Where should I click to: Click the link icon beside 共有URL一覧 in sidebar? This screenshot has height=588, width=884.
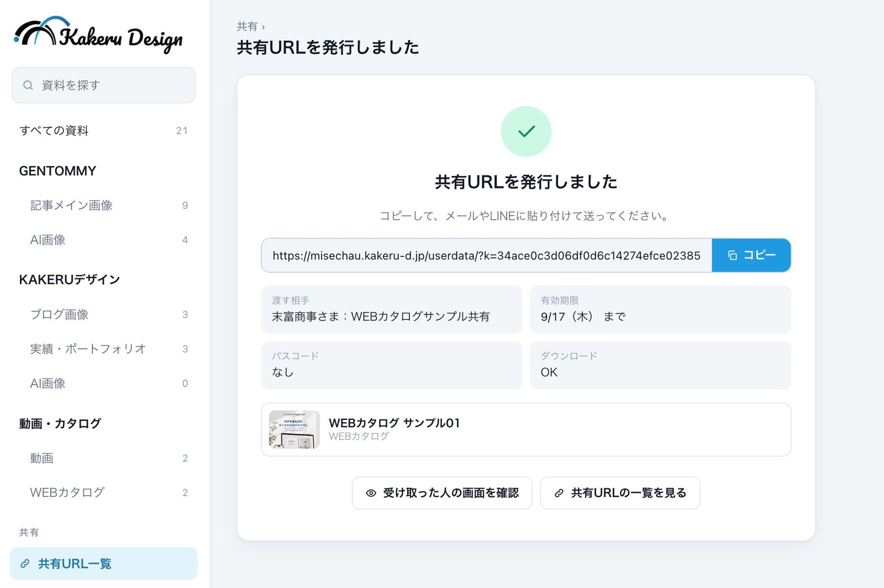(25, 564)
